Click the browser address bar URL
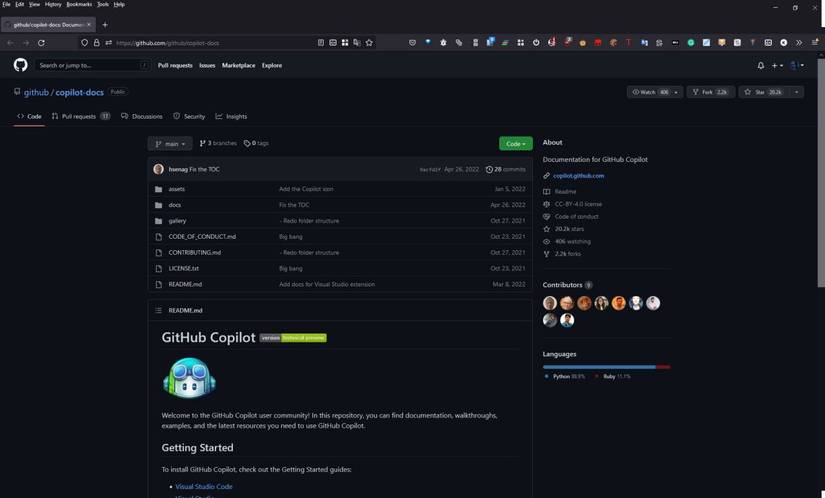This screenshot has width=825, height=498. pyautogui.click(x=167, y=43)
